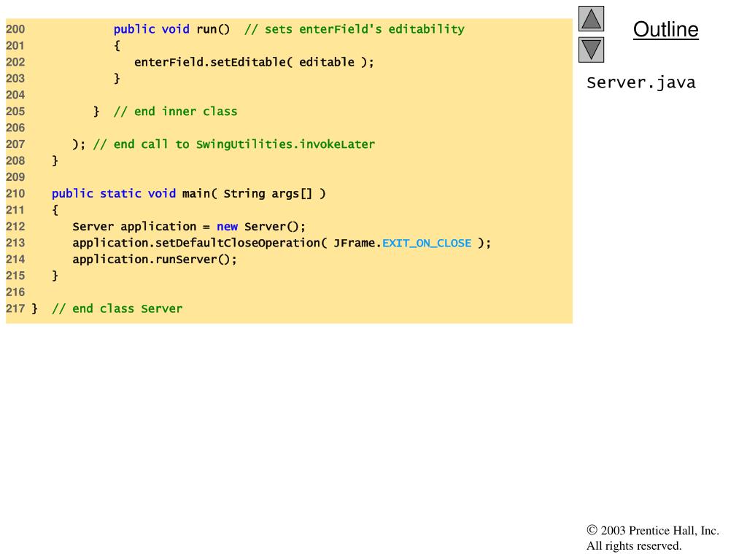747x560 pixels.
Task: Open the Outline link
Action: [665, 30]
